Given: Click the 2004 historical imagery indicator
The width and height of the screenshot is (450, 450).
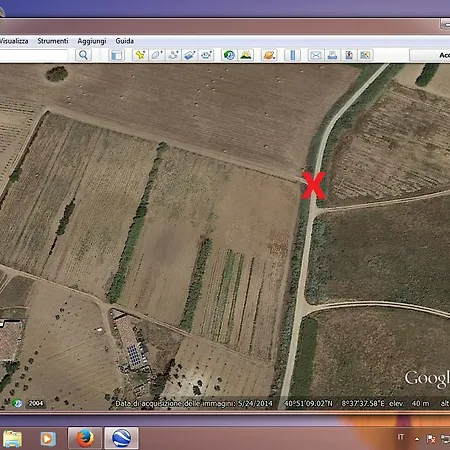Looking at the screenshot, I should point(36,403).
